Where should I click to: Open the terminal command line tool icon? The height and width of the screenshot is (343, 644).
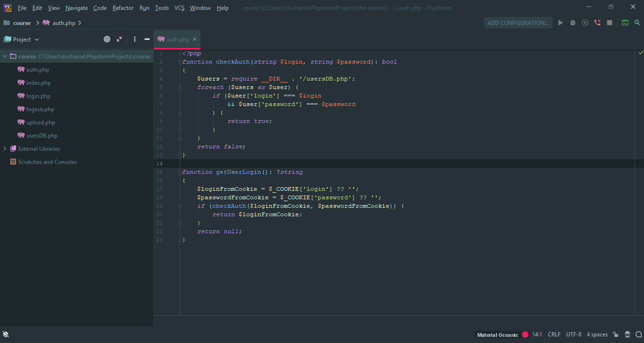(625, 23)
